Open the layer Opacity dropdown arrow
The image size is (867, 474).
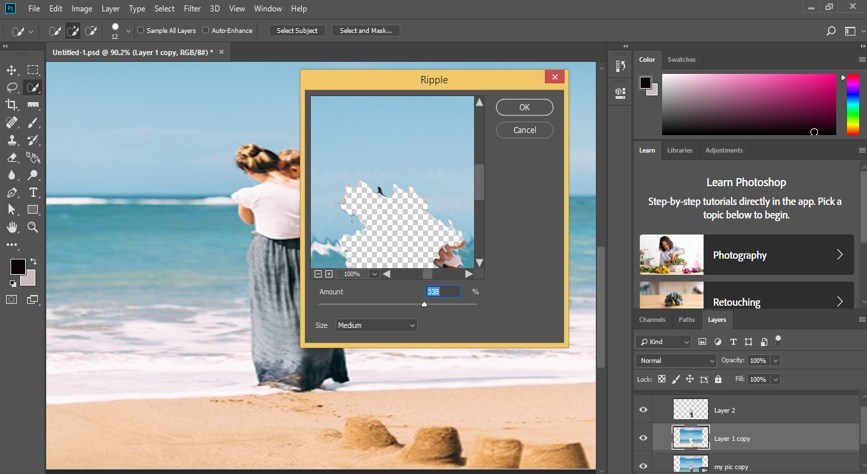click(775, 360)
